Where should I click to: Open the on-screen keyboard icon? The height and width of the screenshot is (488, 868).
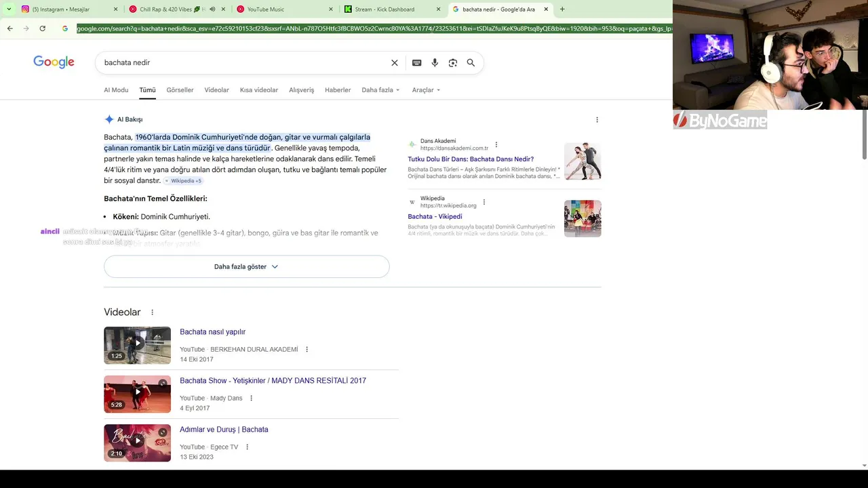click(x=416, y=62)
